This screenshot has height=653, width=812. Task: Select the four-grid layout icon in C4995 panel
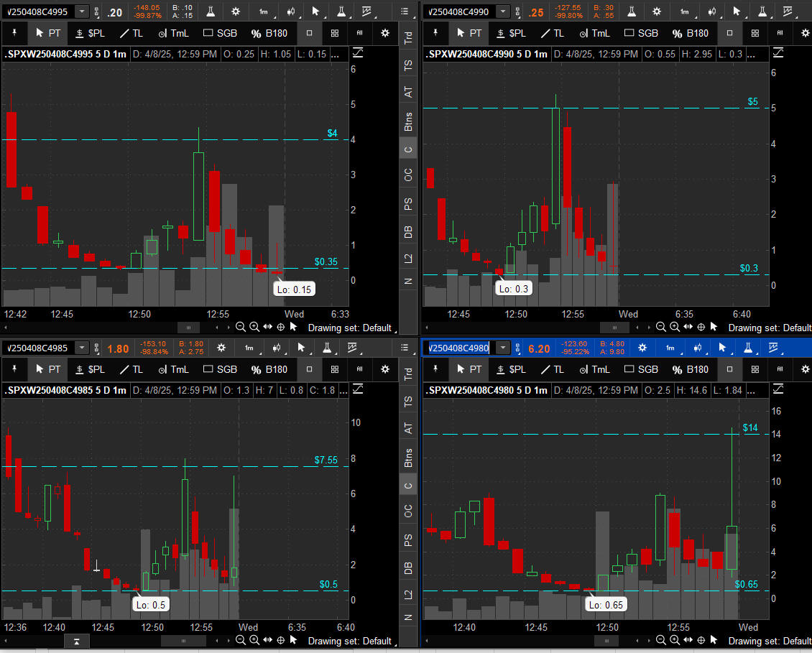click(335, 33)
